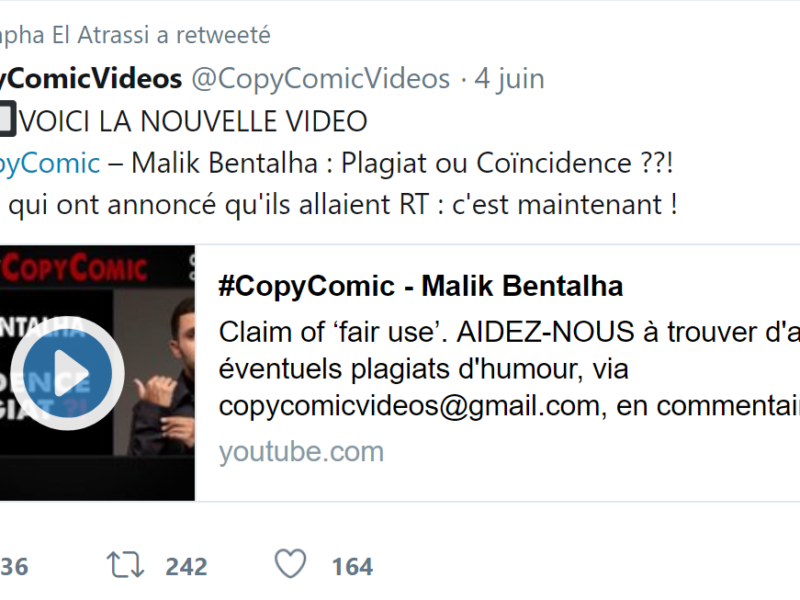Open the CopyComicVideos profile from the bold name
800x600 pixels.
pyautogui.click(x=90, y=78)
